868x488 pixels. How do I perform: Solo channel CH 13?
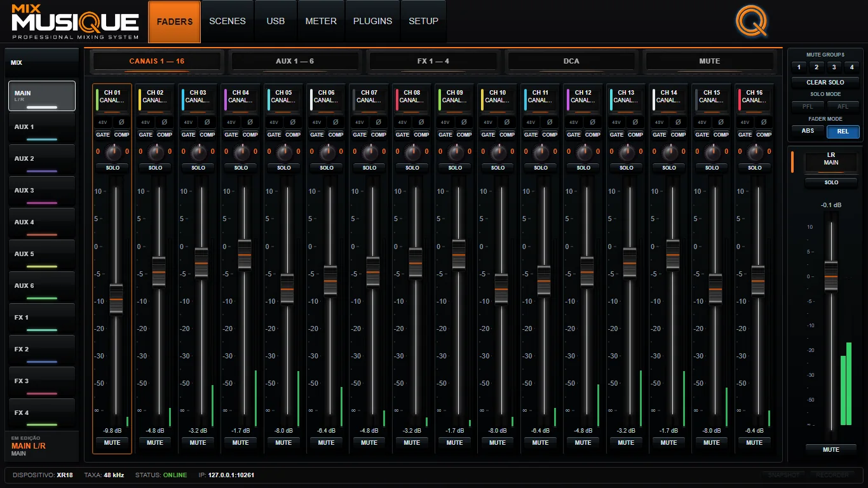click(x=627, y=168)
